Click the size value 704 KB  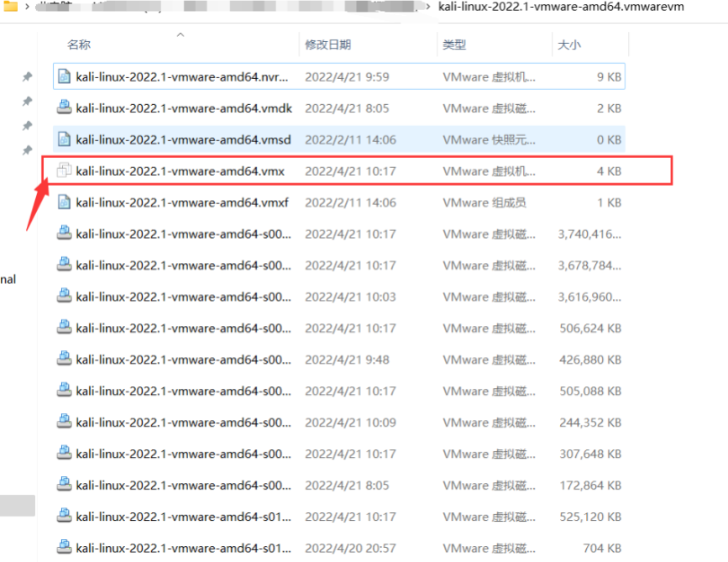[602, 548]
